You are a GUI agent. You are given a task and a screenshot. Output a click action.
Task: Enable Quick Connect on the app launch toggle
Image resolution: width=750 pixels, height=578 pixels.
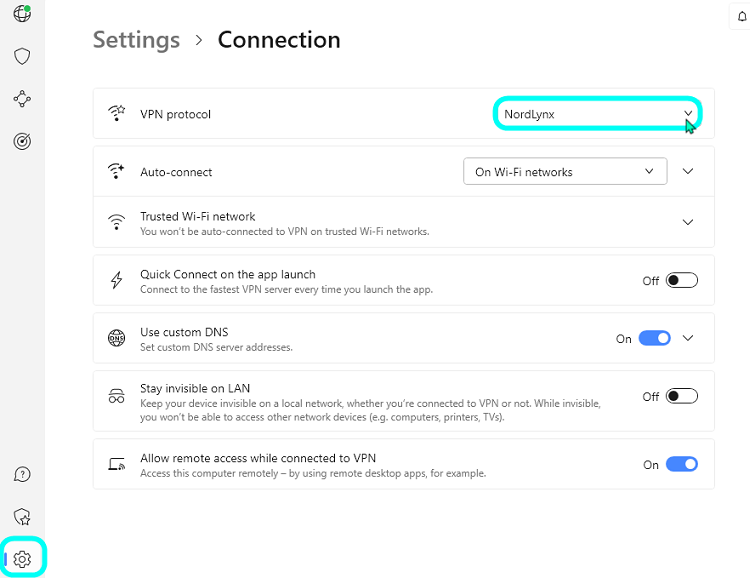coord(682,280)
